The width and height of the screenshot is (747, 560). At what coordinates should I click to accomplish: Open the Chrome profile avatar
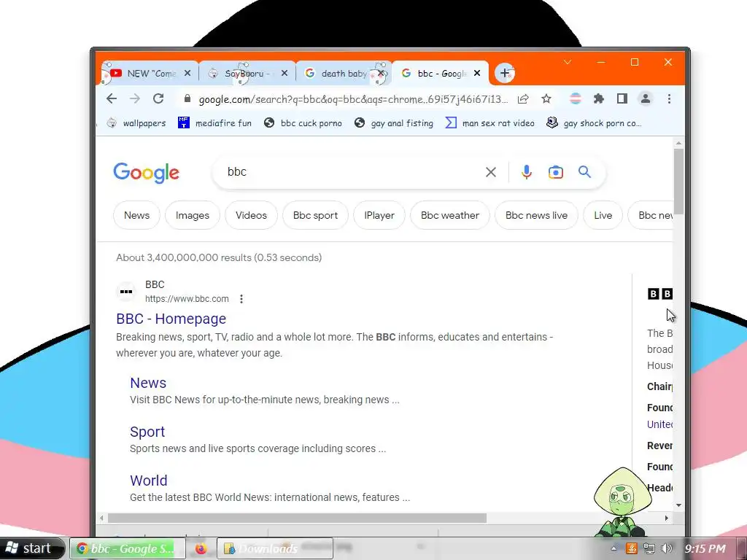tap(646, 98)
